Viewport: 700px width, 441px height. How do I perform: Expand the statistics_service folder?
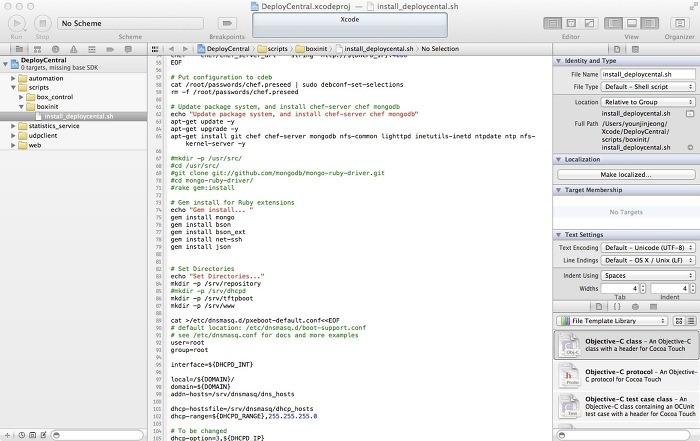tap(13, 126)
